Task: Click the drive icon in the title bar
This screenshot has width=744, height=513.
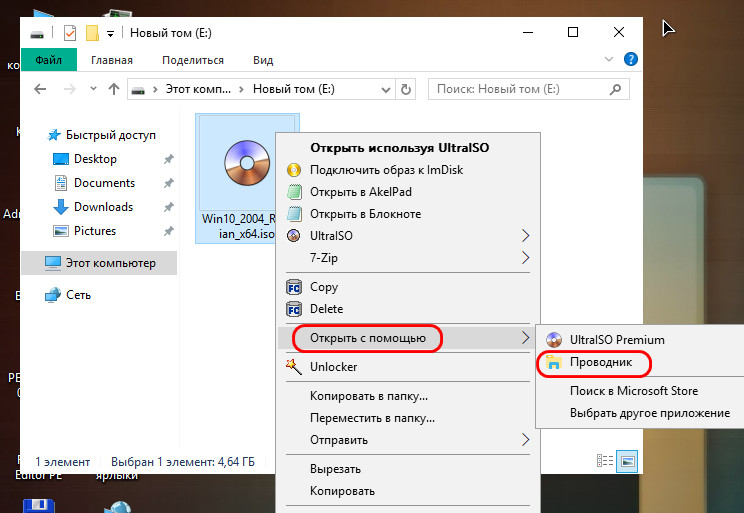Action: pos(37,33)
